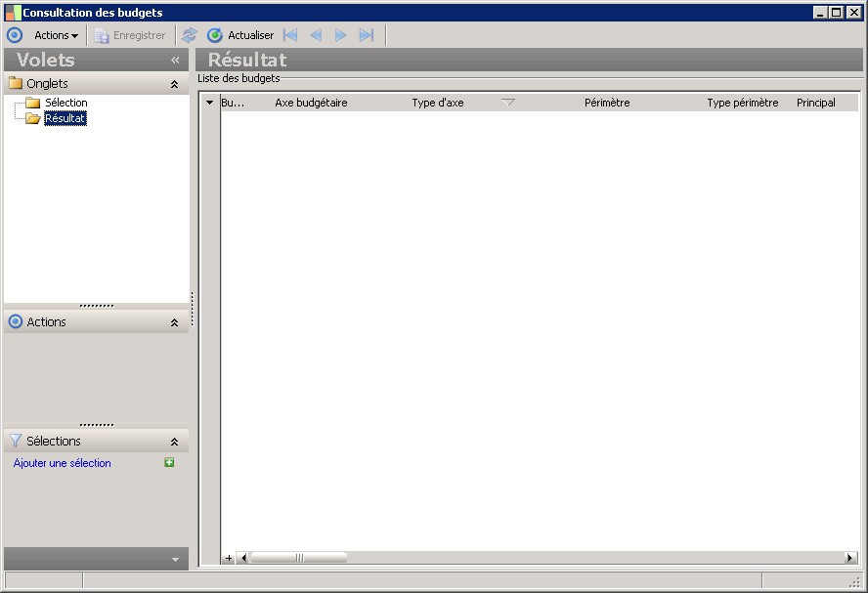Maximize the Consultation des budgets window
868x593 pixels.
(837, 12)
